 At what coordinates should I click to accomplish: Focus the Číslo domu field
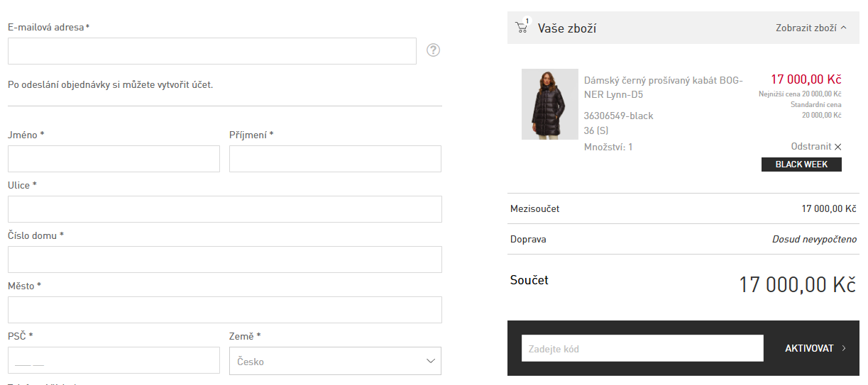[224, 260]
